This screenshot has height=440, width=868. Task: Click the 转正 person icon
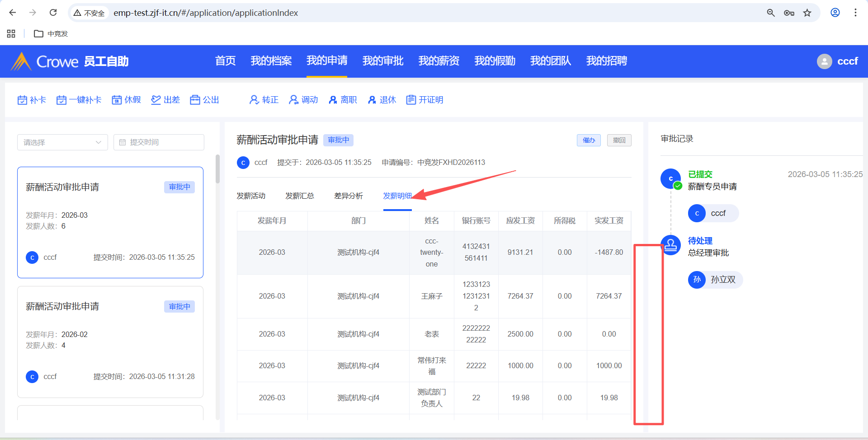[x=254, y=100]
